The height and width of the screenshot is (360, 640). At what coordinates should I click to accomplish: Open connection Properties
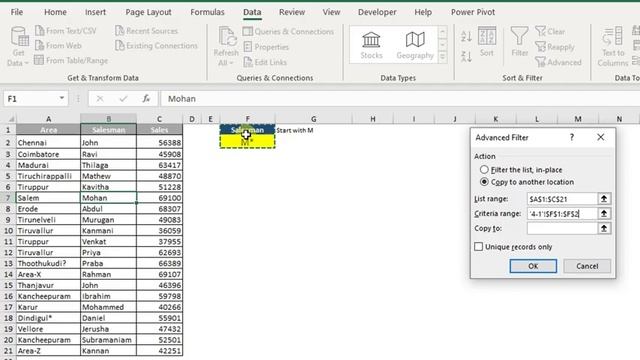tap(266, 47)
